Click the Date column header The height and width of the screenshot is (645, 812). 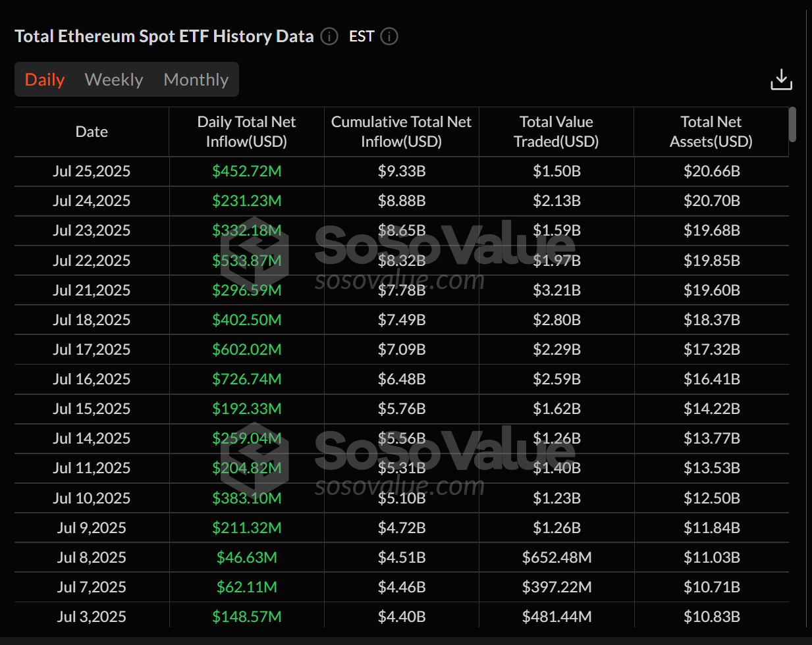pos(91,131)
